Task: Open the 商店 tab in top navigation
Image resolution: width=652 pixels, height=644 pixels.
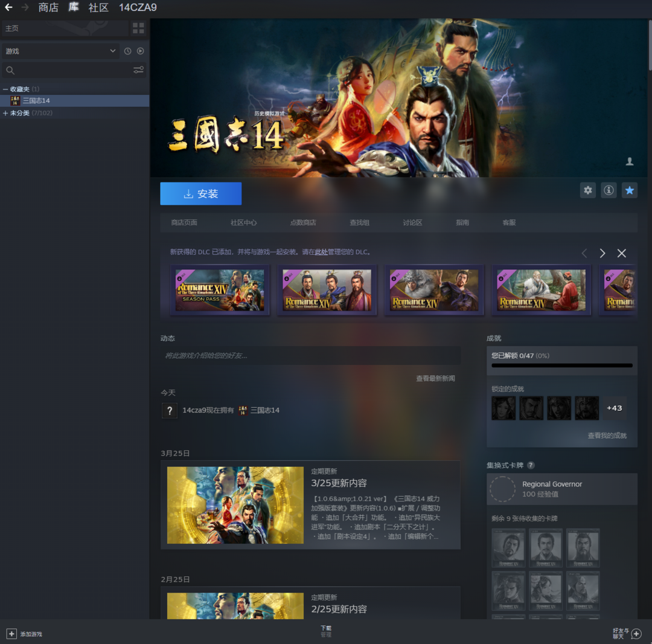Action: pos(48,8)
